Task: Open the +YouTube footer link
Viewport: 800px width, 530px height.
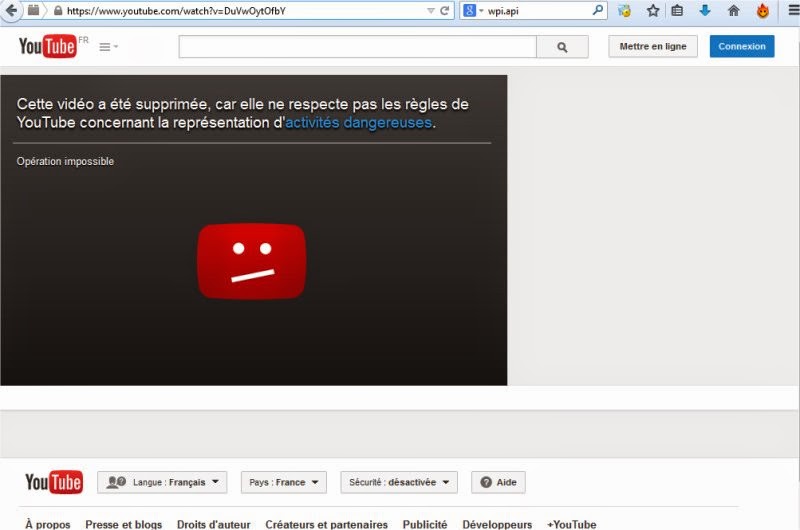Action: point(571,524)
